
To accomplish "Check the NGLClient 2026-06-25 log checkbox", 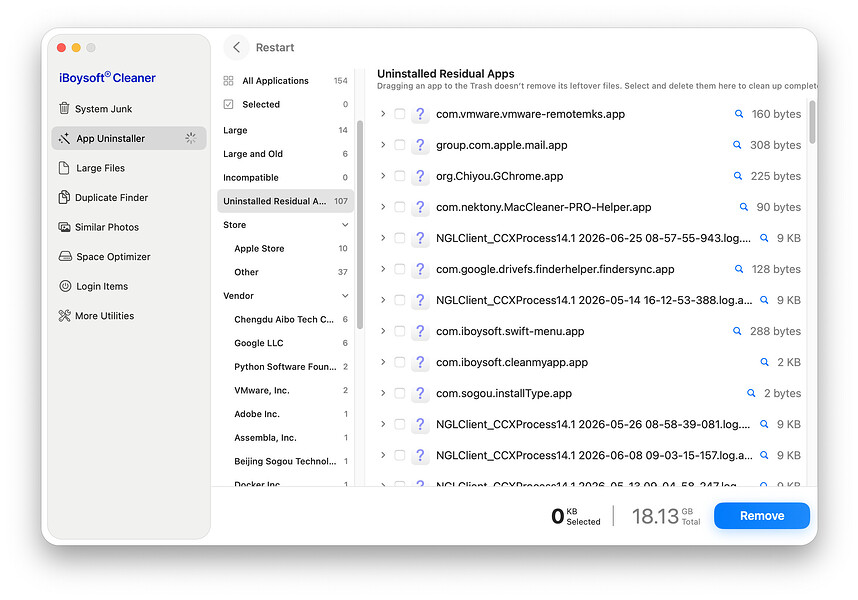I will [400, 238].
